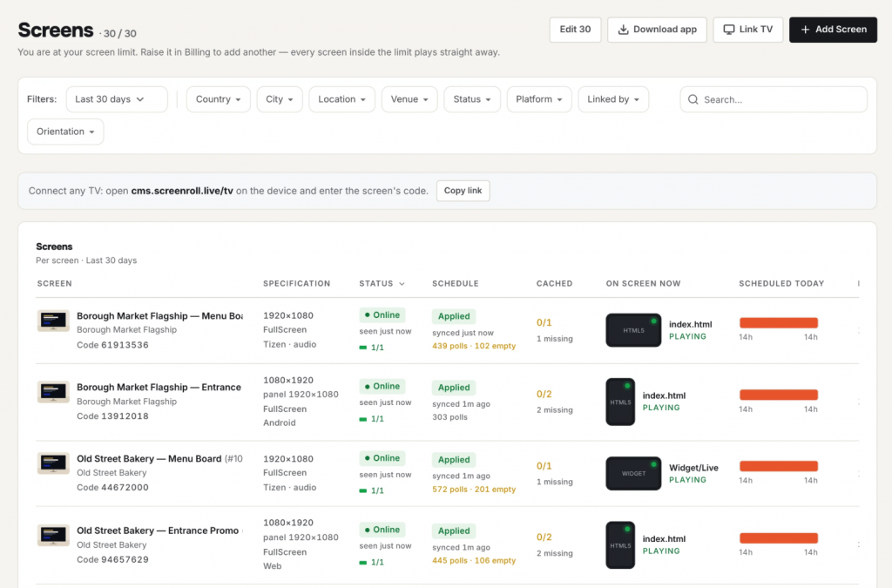This screenshot has height=588, width=892.
Task: Open the Link TV dialog
Action: (747, 30)
